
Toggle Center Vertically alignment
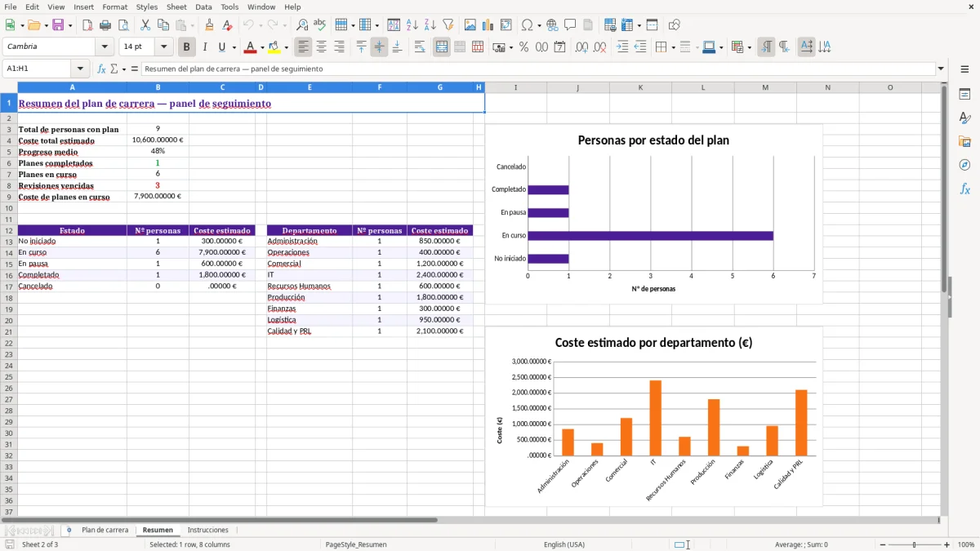tap(379, 47)
